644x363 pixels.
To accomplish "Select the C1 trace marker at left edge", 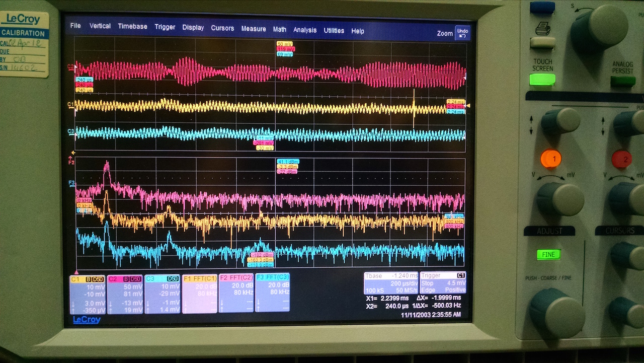I will pos(71,104).
